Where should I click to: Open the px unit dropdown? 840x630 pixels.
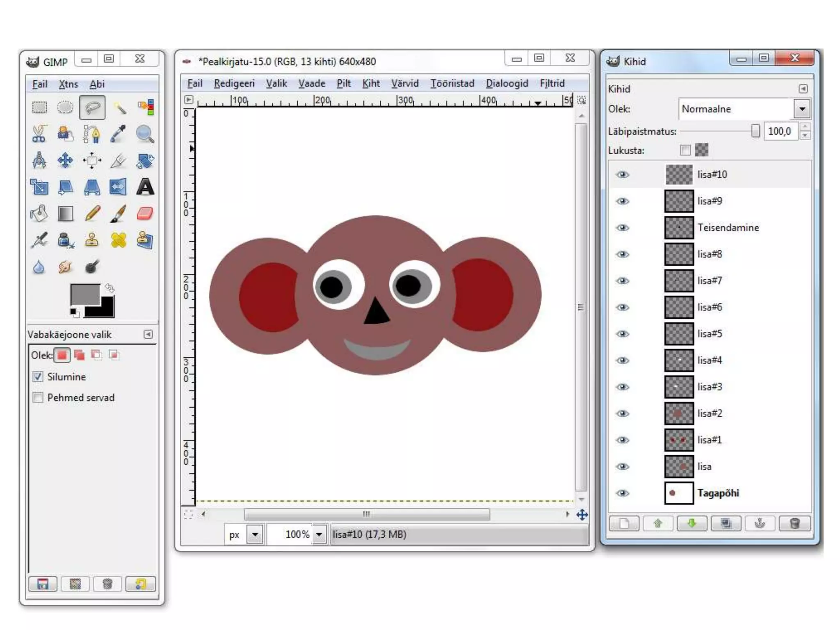(x=255, y=534)
